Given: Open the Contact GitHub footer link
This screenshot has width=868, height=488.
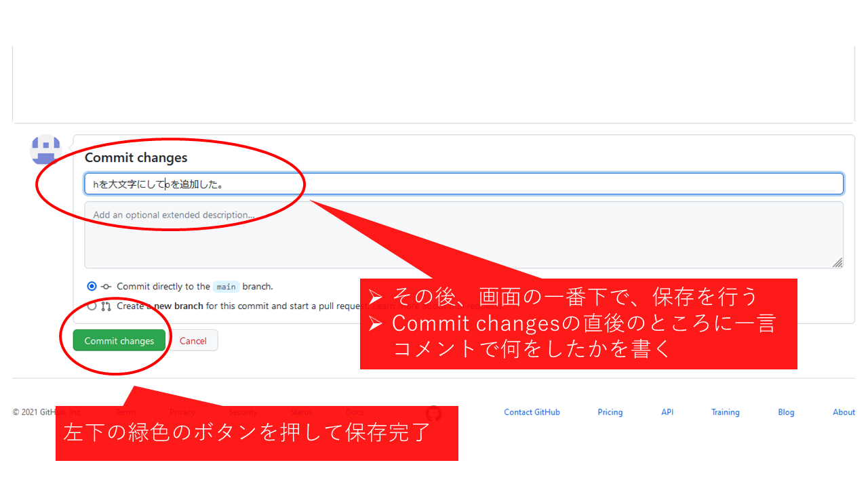Looking at the screenshot, I should click(x=532, y=412).
